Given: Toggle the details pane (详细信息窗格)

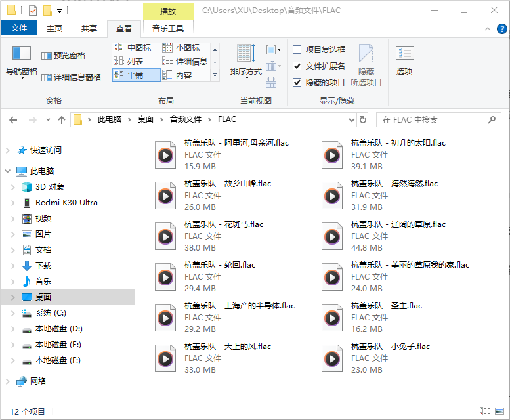Looking at the screenshot, I should [x=72, y=77].
